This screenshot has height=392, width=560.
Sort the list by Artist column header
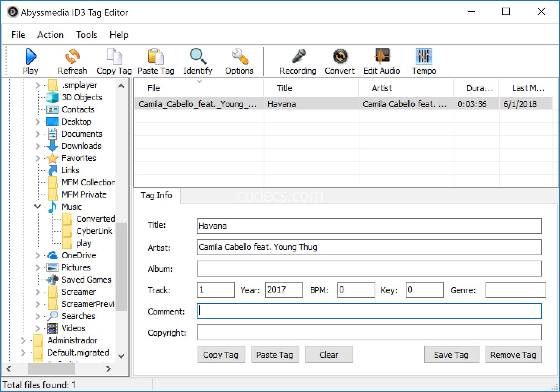(x=406, y=88)
